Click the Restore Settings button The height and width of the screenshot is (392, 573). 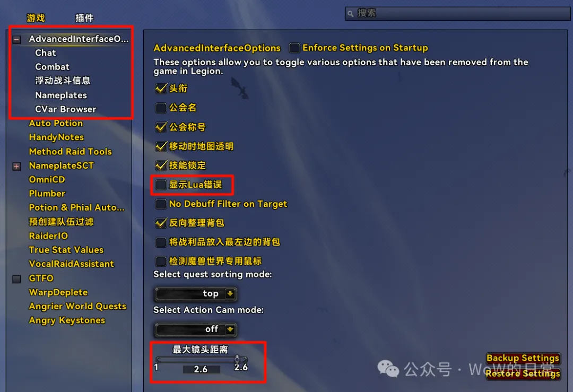tap(523, 373)
